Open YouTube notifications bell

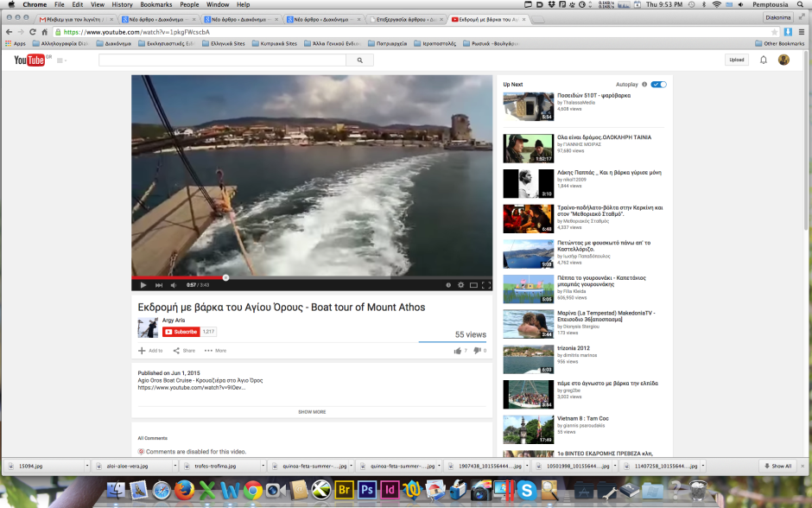click(763, 60)
